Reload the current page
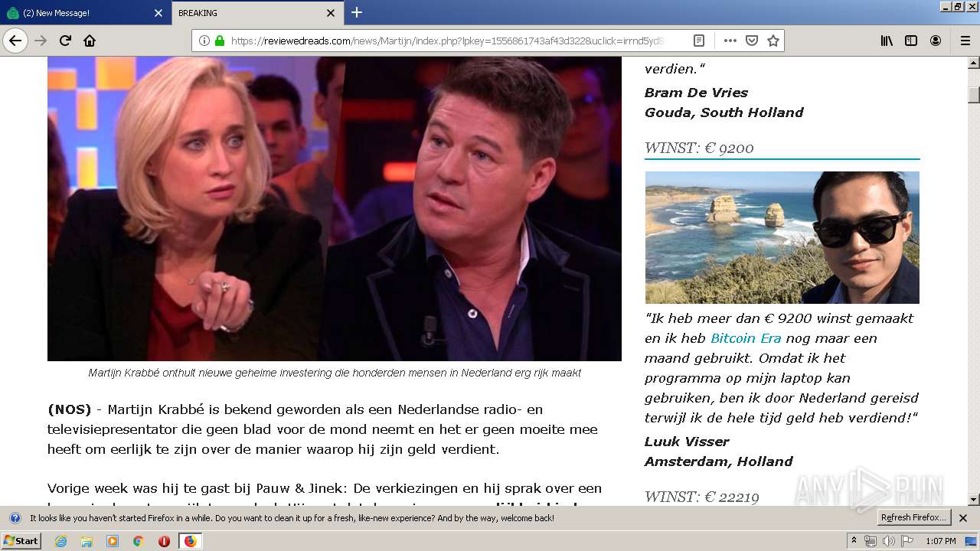Image resolution: width=980 pixels, height=551 pixels. point(65,41)
